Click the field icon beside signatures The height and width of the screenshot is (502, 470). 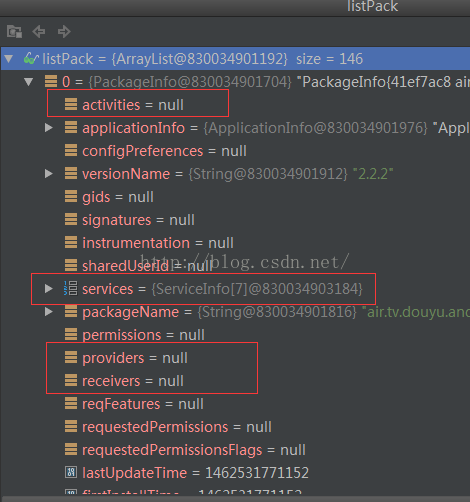click(71, 219)
